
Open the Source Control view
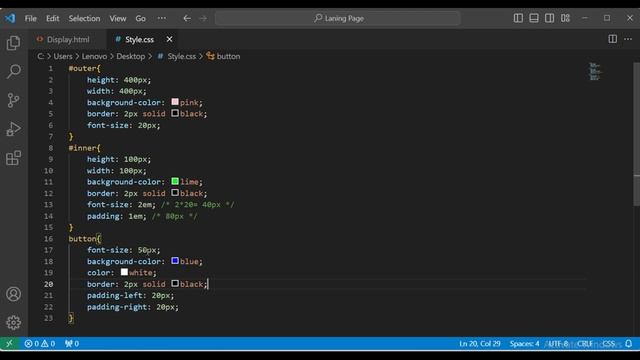(13, 100)
